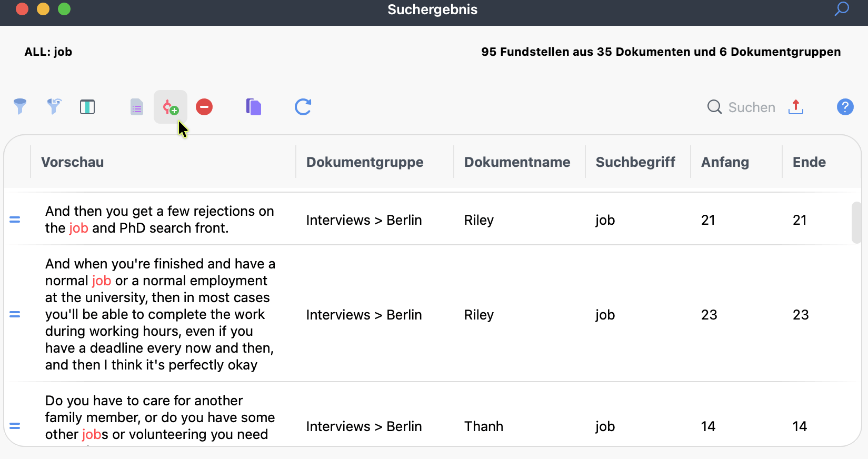The width and height of the screenshot is (868, 459).
Task: Click the filter funnel icon
Action: click(x=20, y=107)
